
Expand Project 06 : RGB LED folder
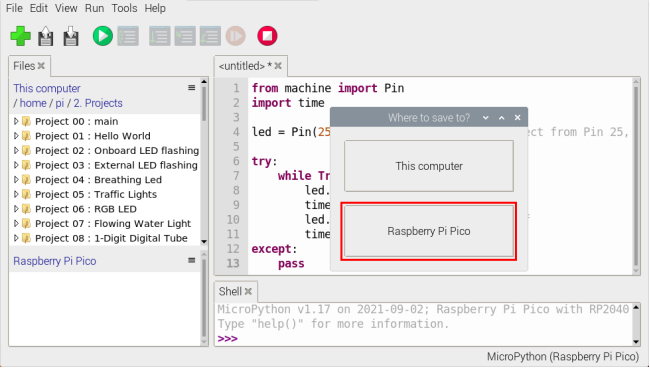16,209
